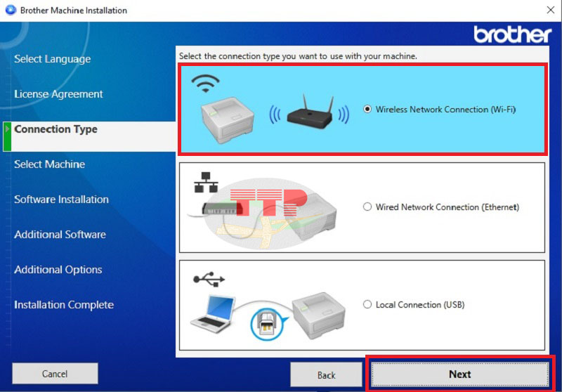Select Wired Network Connection (Ethernet) radio button
The height and width of the screenshot is (392, 562).
click(367, 207)
